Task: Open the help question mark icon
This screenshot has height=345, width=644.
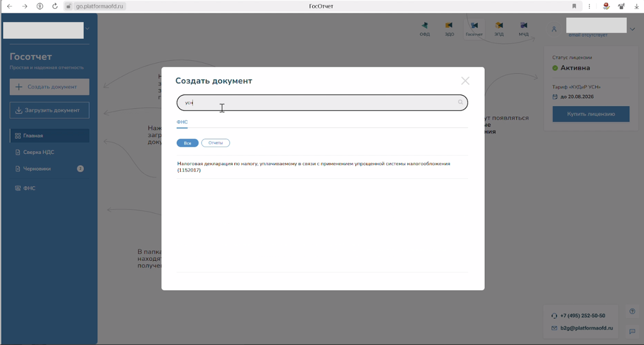Action: pyautogui.click(x=632, y=311)
